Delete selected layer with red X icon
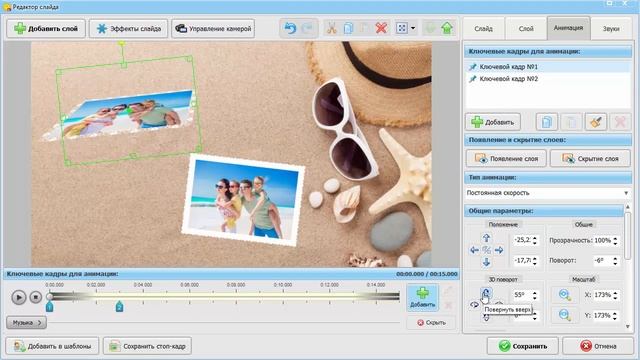The height and width of the screenshot is (360, 640). 381,28
